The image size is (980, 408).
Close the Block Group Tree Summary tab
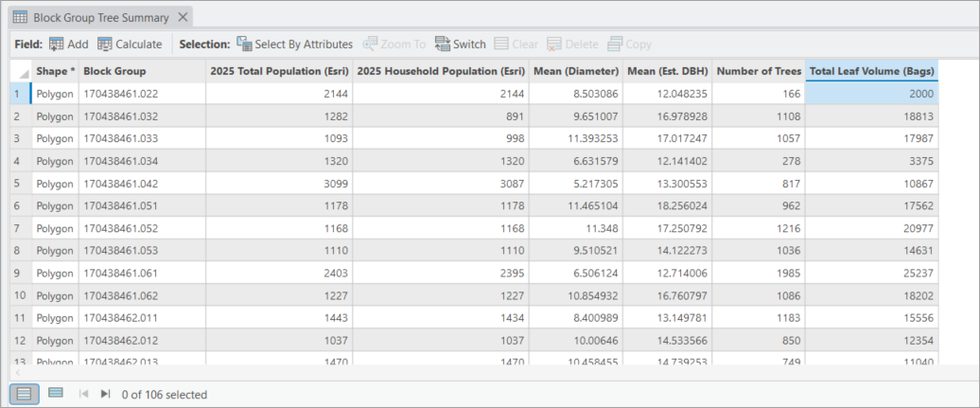183,18
